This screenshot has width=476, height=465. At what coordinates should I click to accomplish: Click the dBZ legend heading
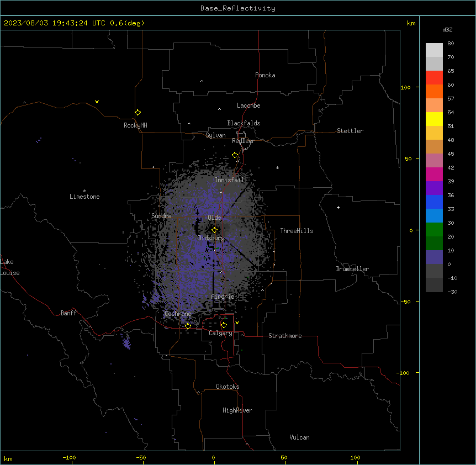click(447, 30)
